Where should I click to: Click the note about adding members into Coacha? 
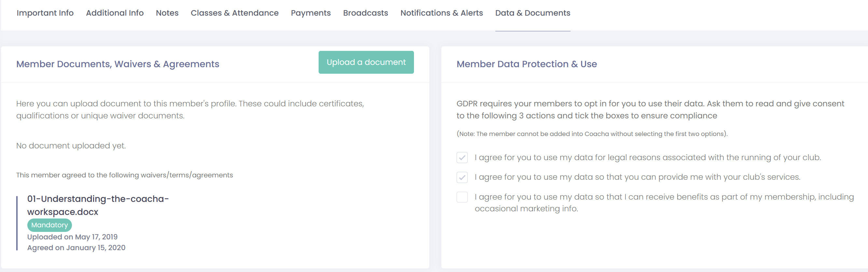tap(592, 134)
